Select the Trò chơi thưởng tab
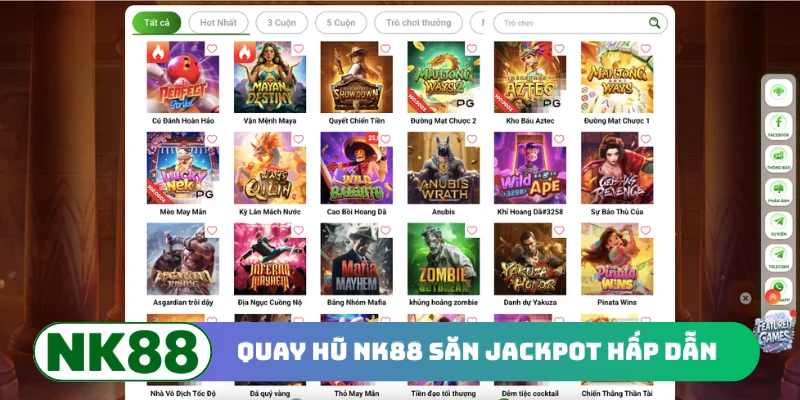Viewport: 800px width, 400px height. [418, 23]
